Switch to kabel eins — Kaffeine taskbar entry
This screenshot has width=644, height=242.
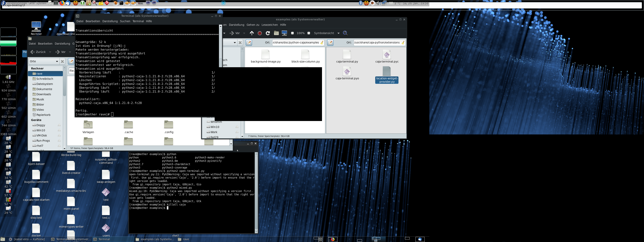click(27, 239)
